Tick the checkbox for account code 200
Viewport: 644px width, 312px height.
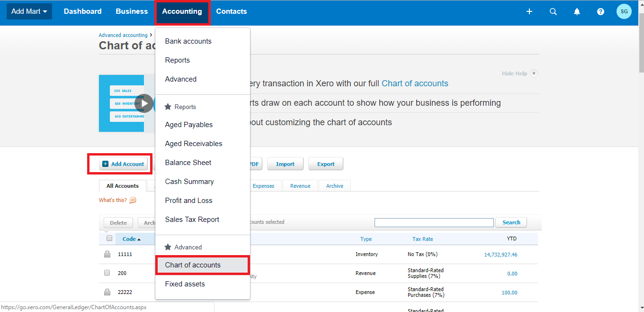(107, 273)
